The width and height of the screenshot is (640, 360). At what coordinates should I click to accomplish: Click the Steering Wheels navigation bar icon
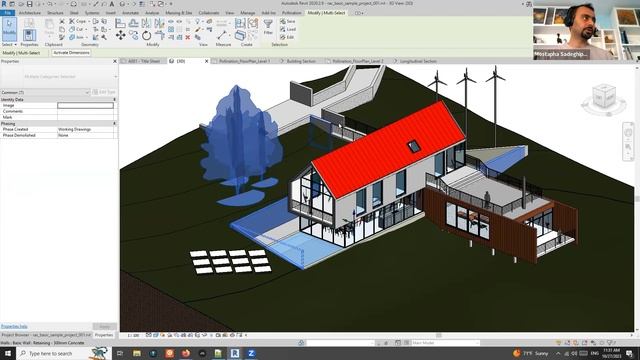[x=628, y=133]
